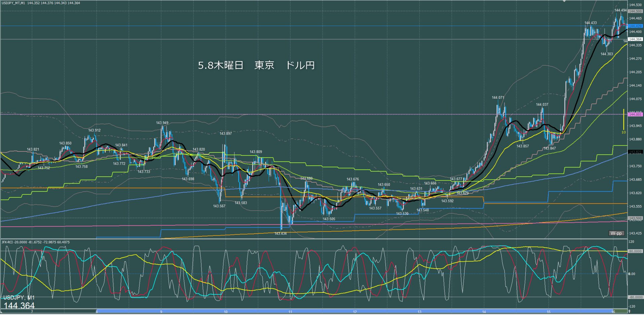
Task: Click the 143.567 low price label
Action: coord(219,206)
